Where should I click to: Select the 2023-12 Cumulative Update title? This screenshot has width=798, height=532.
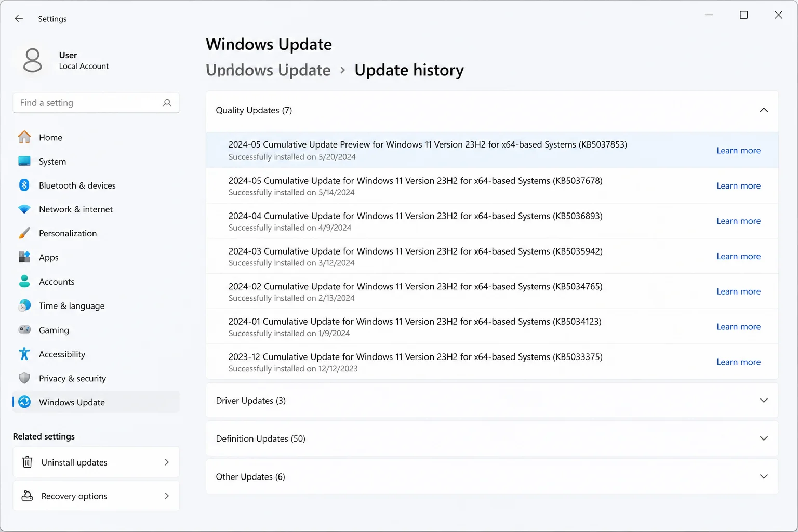tap(416, 357)
